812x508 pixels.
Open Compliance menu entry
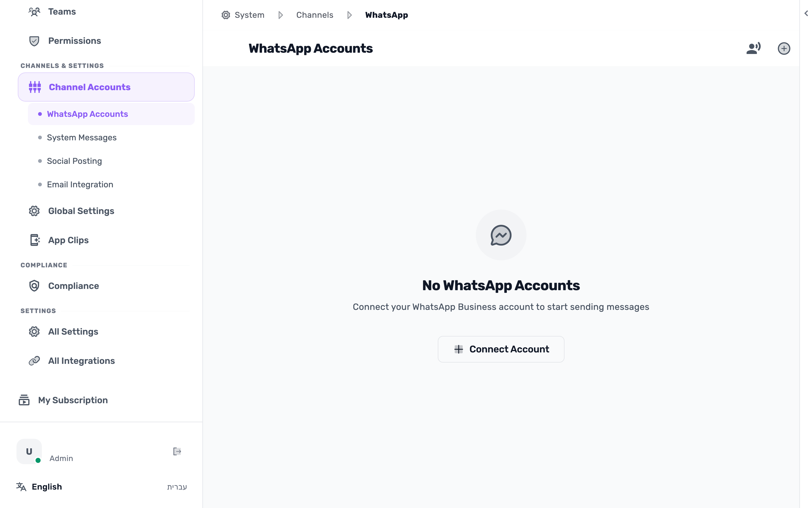[106, 286]
